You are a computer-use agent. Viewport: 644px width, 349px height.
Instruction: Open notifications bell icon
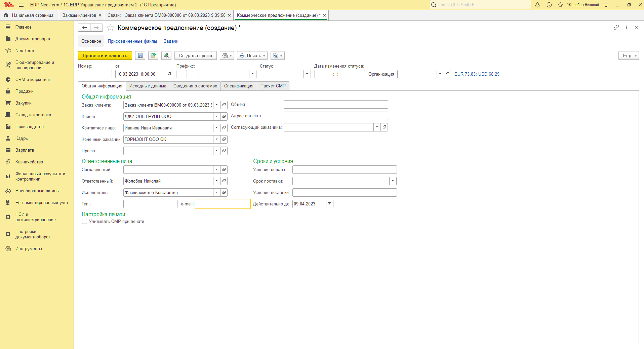tap(537, 5)
